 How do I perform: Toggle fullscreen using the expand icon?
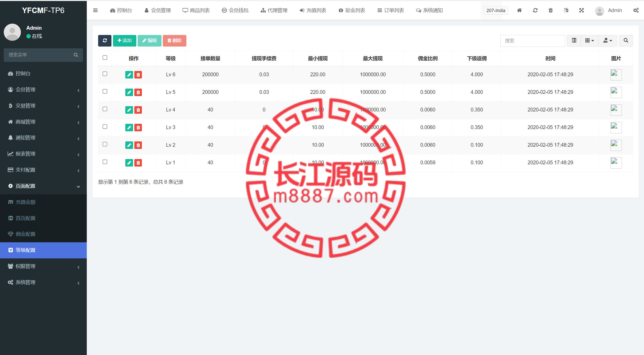581,10
